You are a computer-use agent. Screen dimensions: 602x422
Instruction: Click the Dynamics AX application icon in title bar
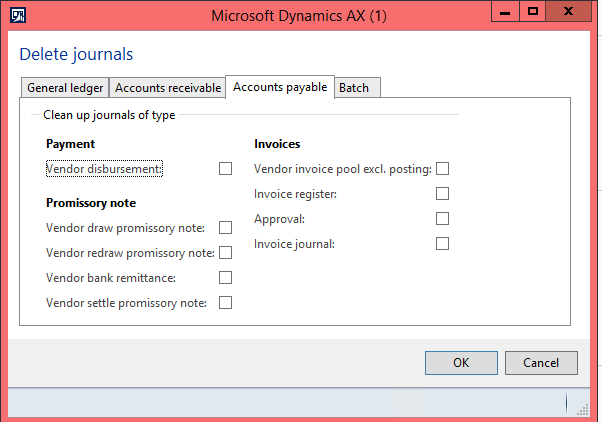point(17,15)
